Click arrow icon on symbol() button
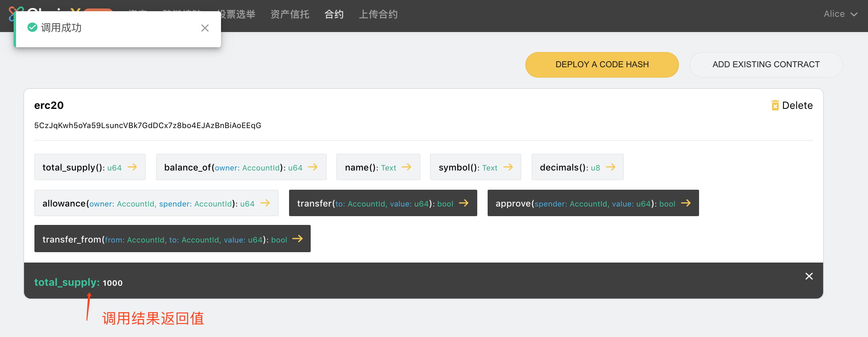Viewport: 868px width, 337px height. pyautogui.click(x=508, y=167)
